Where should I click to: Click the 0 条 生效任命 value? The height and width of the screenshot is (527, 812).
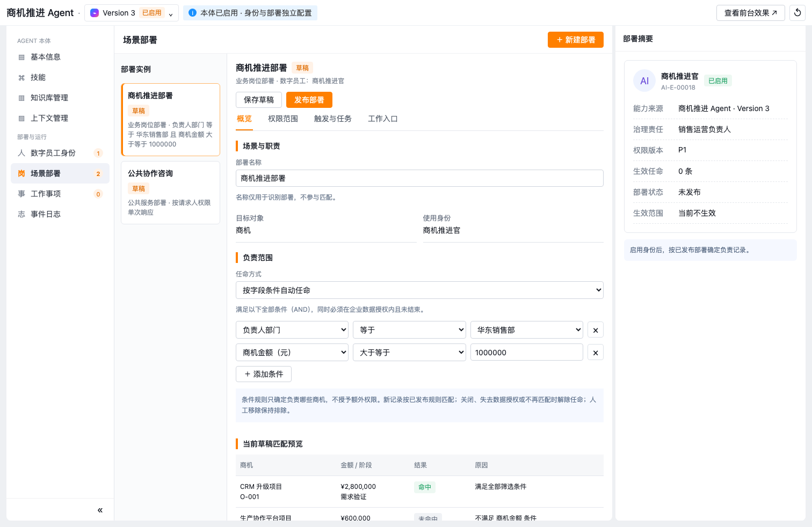pos(685,171)
